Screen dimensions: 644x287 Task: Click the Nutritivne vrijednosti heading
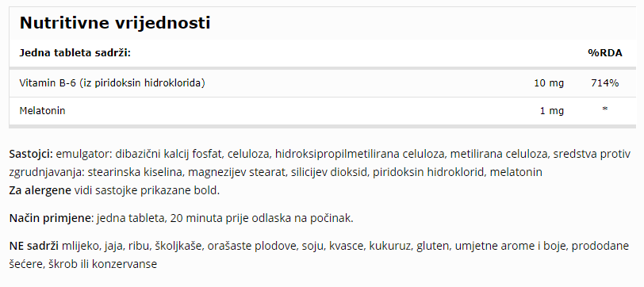(115, 23)
